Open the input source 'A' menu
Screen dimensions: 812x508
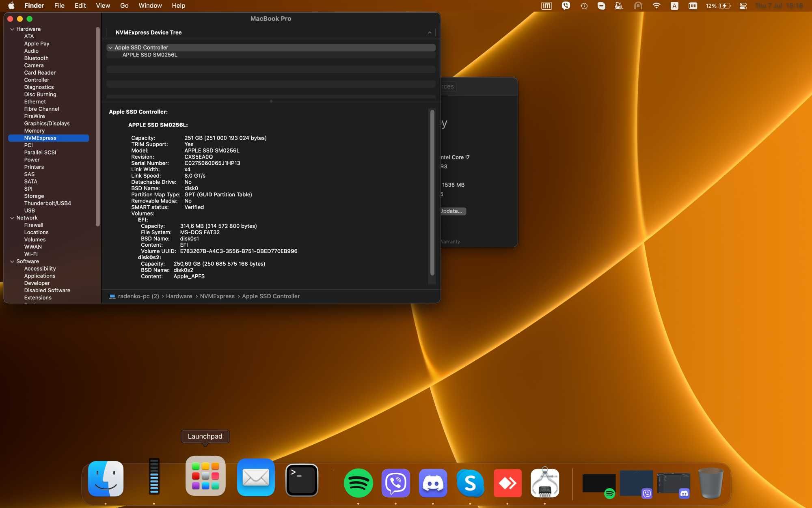674,6
